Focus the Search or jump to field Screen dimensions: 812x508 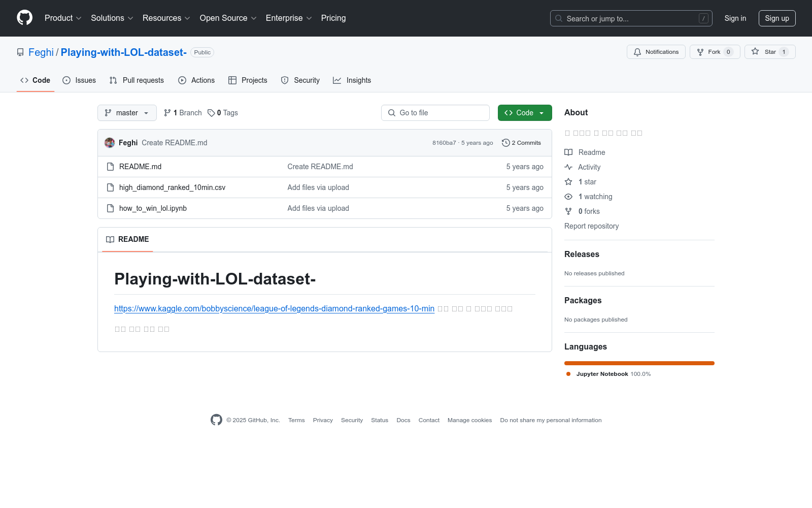coord(631,18)
